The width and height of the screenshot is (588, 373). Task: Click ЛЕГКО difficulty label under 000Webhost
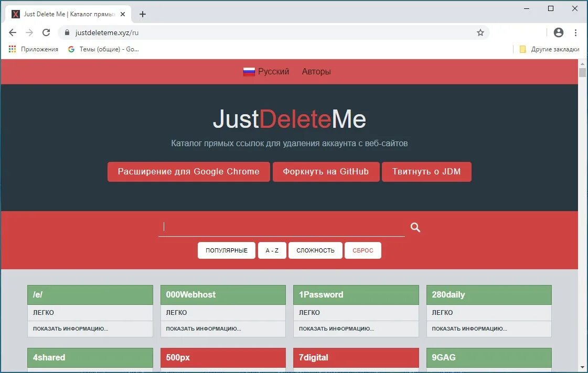176,313
